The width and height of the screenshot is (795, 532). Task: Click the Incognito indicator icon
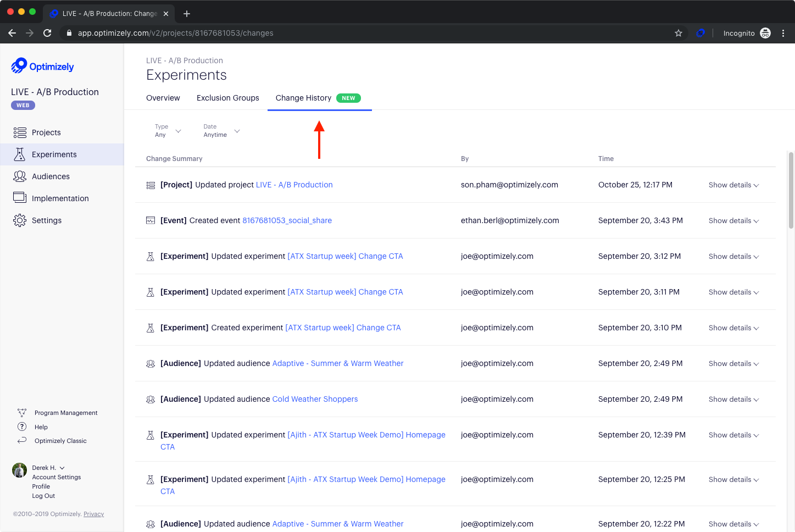(x=765, y=33)
